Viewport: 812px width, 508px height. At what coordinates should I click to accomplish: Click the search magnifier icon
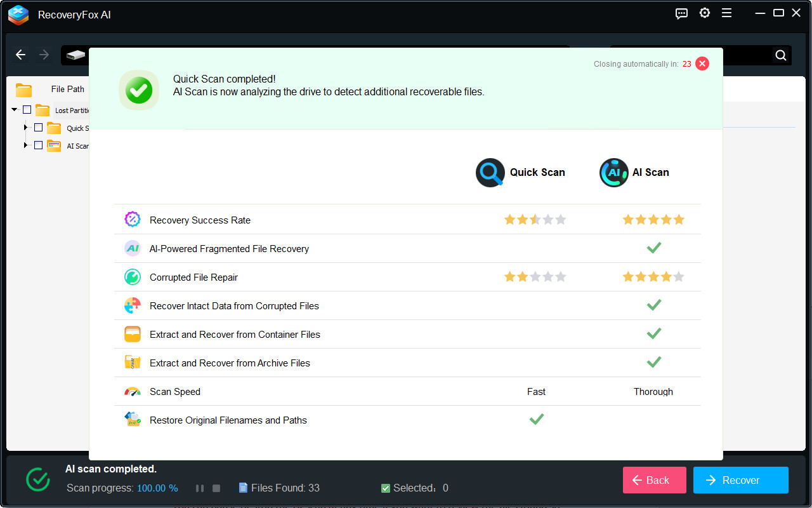(781, 55)
